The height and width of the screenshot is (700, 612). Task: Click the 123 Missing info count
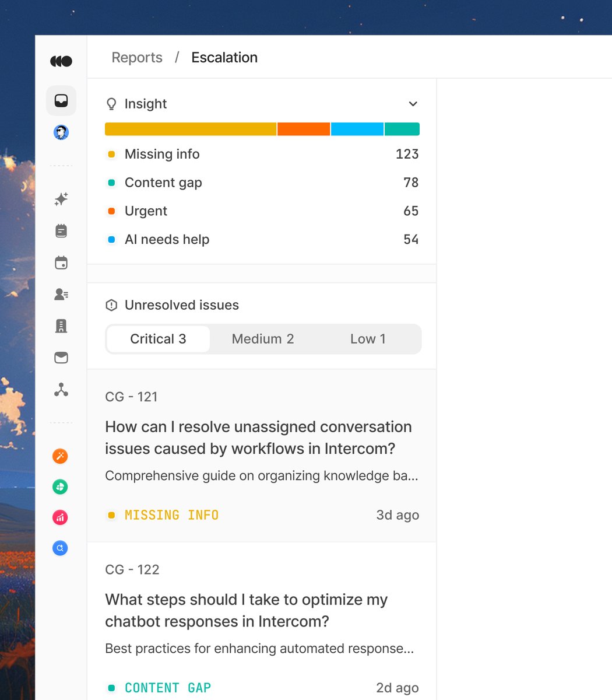pyautogui.click(x=407, y=154)
